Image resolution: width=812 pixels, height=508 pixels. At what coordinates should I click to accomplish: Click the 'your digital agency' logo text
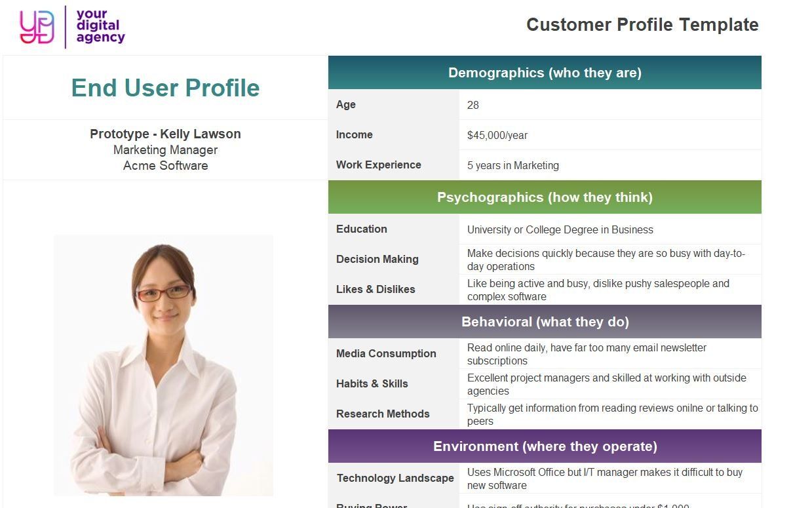click(100, 26)
